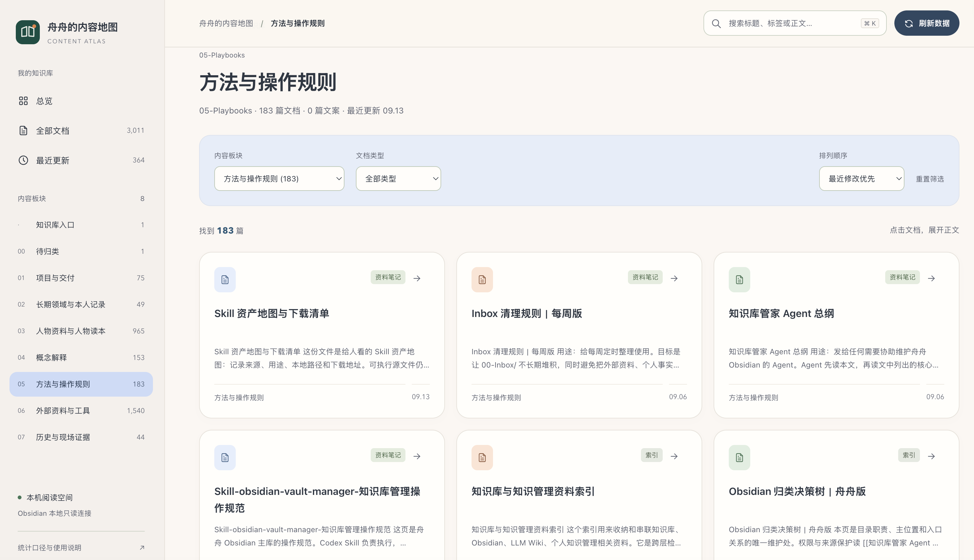Click the ⌘K shortcut badge in search
This screenshot has width=974, height=560.
click(x=870, y=23)
